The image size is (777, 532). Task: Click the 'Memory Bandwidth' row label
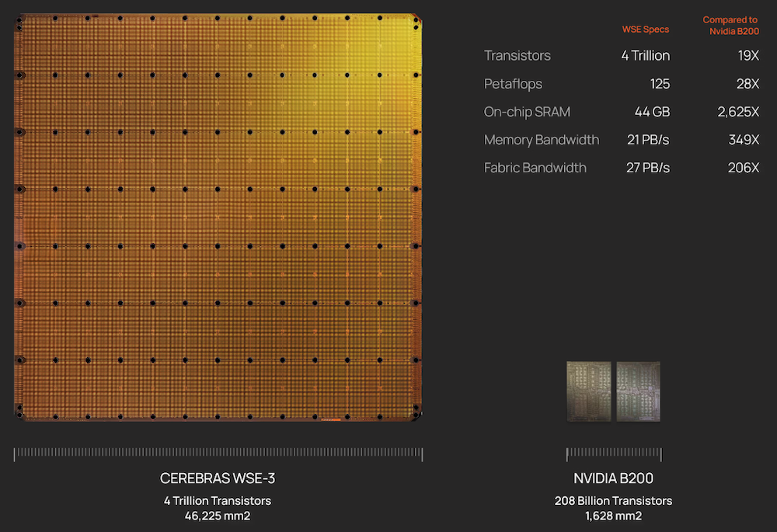pyautogui.click(x=541, y=140)
